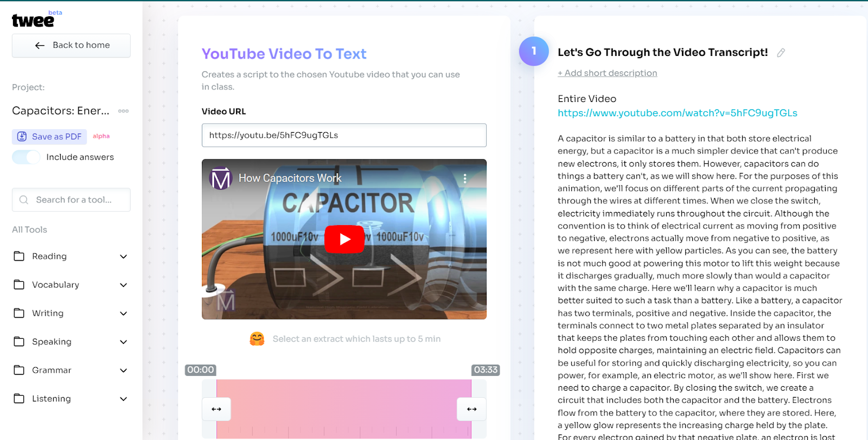Click the YouTube Video To Text heading
The width and height of the screenshot is (868, 440).
point(284,54)
